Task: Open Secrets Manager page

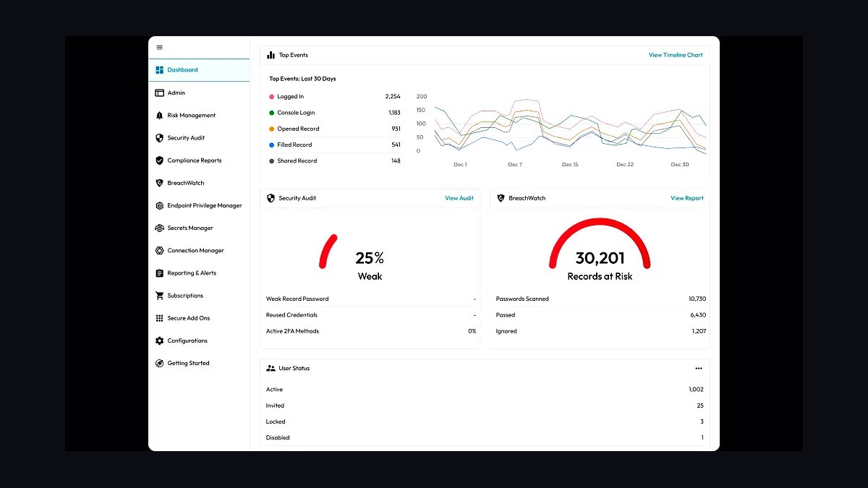Action: (x=199, y=228)
